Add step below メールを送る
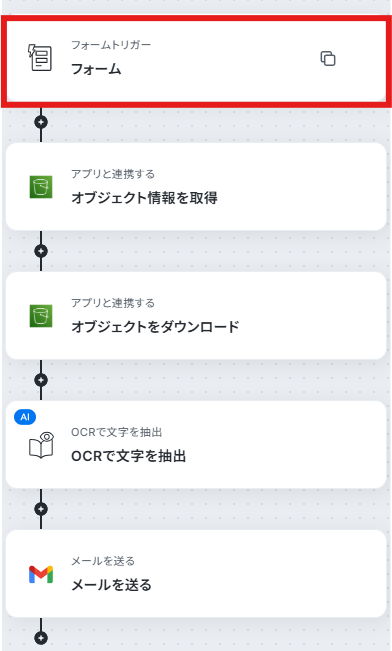This screenshot has height=651, width=392. pos(41,638)
